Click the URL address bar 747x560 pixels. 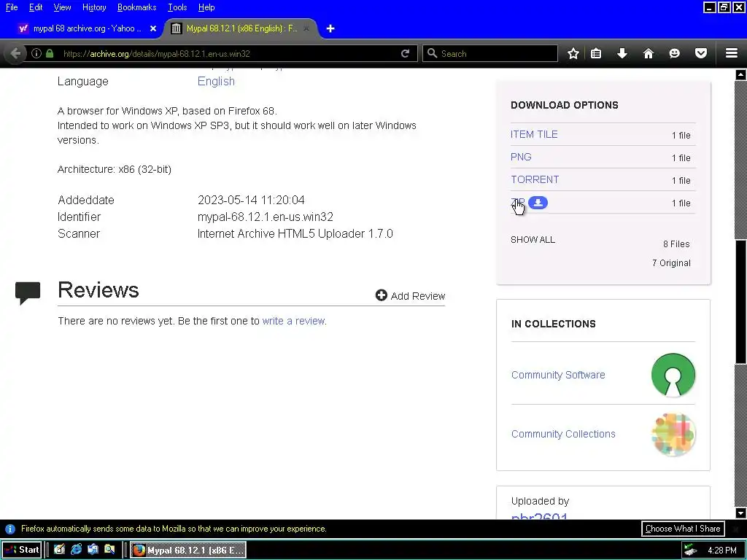pyautogui.click(x=228, y=53)
